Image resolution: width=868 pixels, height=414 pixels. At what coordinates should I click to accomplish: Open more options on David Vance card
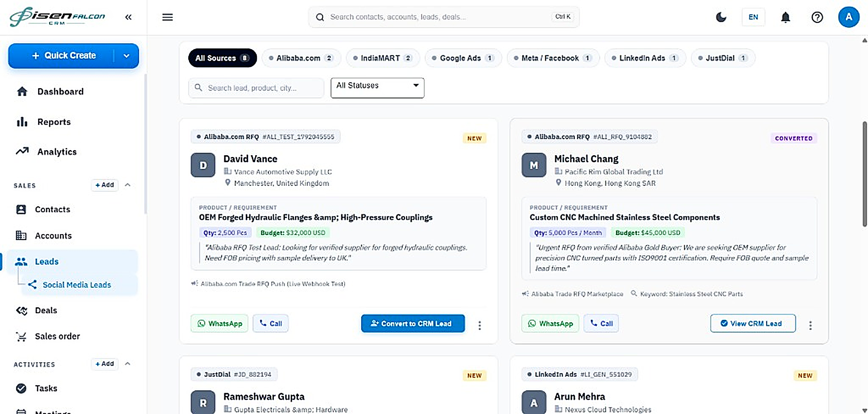(x=479, y=325)
